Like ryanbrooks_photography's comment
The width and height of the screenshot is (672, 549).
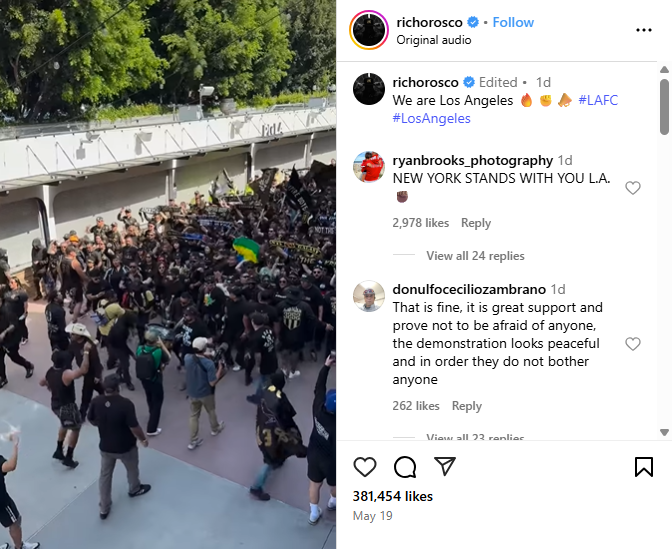633,188
